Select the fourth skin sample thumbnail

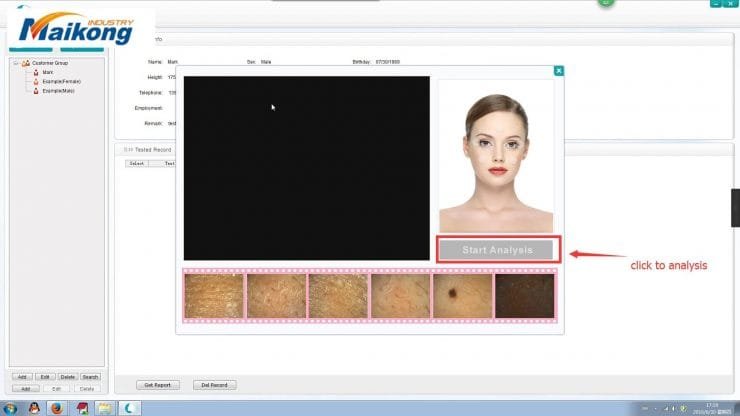[400, 295]
